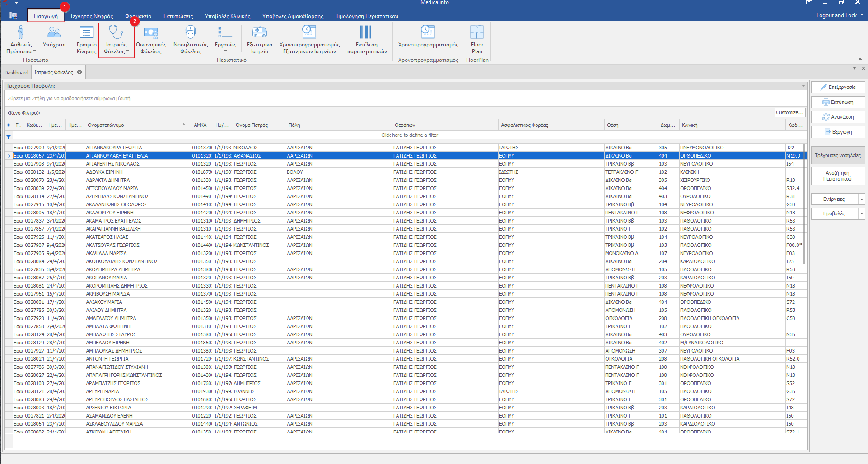Open Γραφείο Κίνησης from the ribbon
The image size is (868, 464).
click(86, 39)
